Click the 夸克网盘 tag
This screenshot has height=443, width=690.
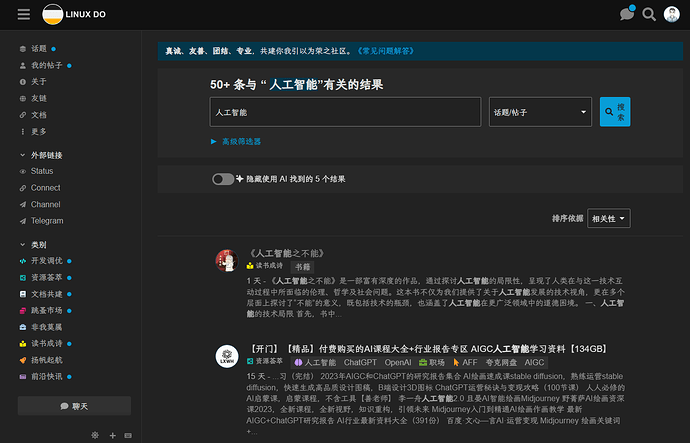501,362
